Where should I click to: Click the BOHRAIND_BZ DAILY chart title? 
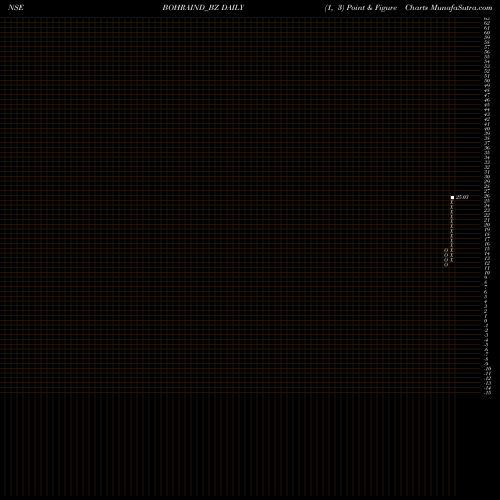click(x=203, y=8)
